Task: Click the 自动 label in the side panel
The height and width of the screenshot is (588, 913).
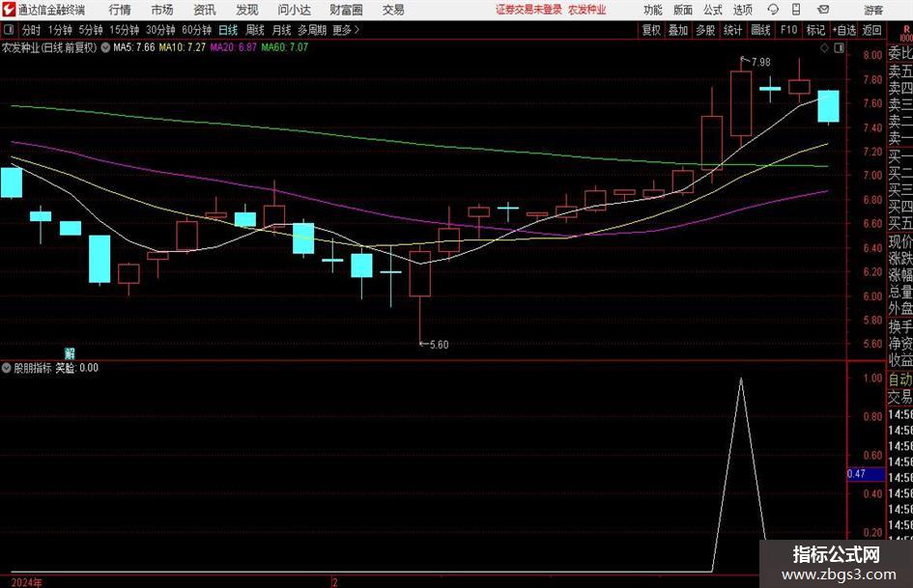Action: [900, 379]
